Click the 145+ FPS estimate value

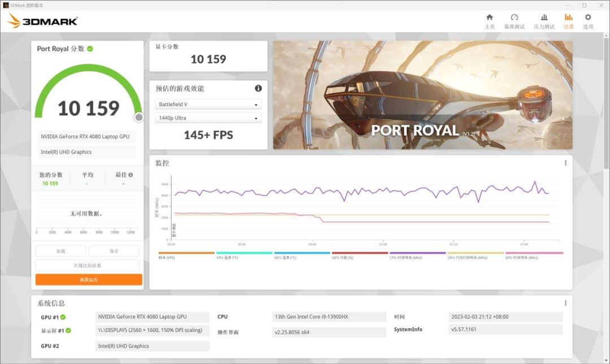click(208, 135)
